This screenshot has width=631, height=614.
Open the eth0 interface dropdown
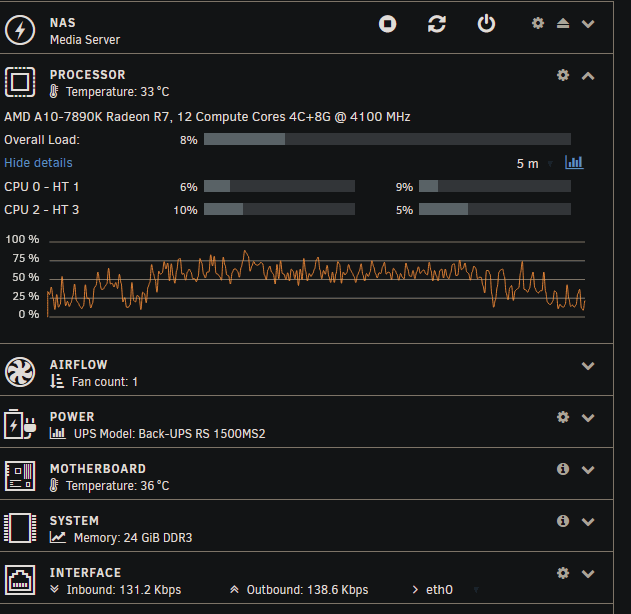click(x=452, y=590)
